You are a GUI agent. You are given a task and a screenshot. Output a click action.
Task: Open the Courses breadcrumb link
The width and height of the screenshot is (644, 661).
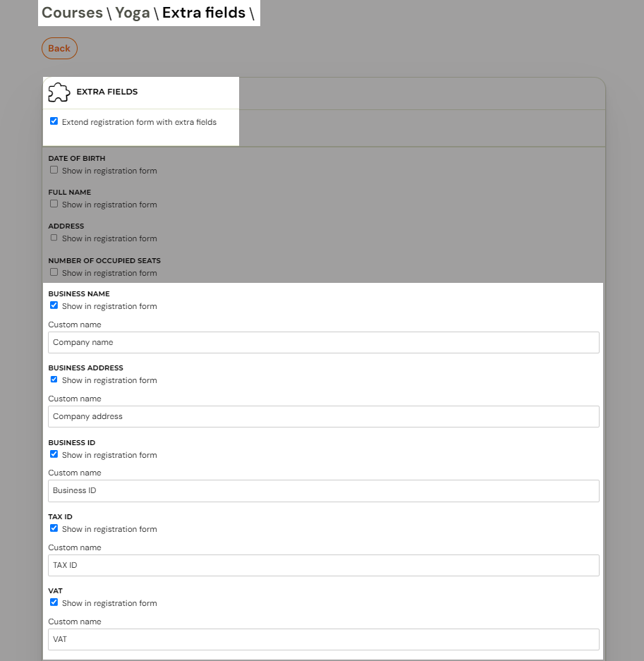coord(72,13)
